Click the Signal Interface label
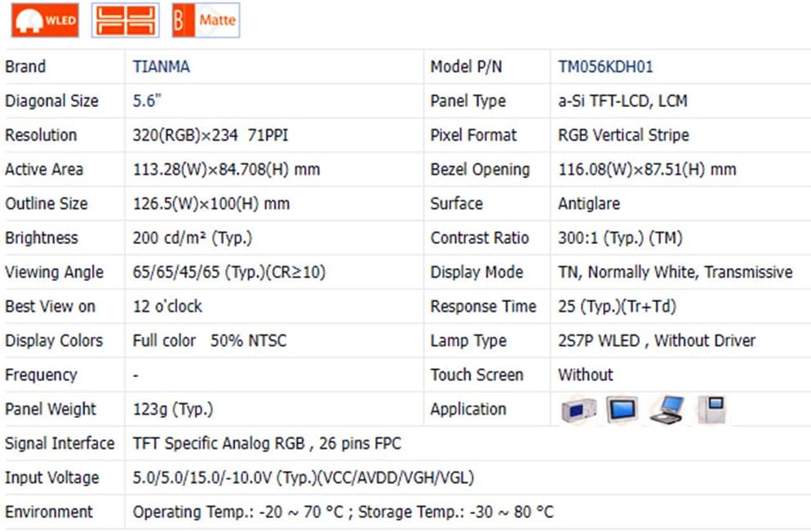This screenshot has width=811, height=532. [x=60, y=443]
